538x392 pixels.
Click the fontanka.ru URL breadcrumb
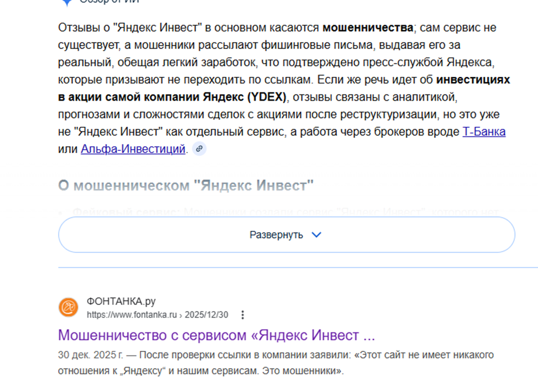[x=132, y=315]
